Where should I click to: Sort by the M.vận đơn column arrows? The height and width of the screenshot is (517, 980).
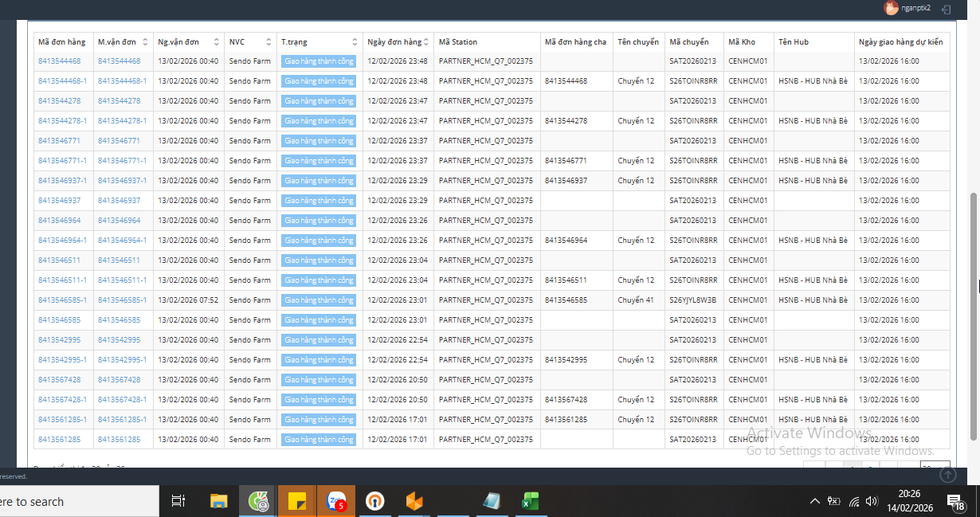[x=144, y=42]
